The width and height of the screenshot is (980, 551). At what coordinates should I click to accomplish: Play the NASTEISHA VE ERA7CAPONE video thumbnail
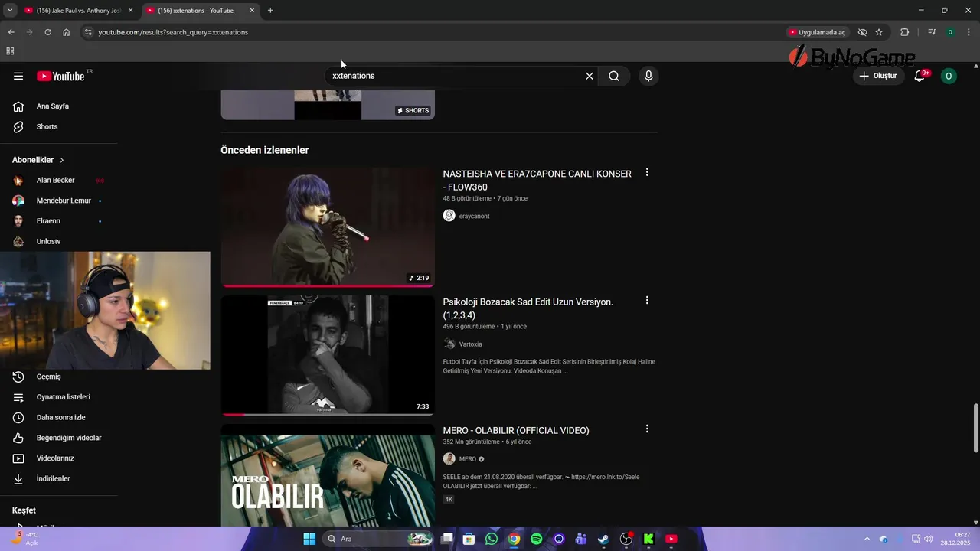click(x=328, y=227)
